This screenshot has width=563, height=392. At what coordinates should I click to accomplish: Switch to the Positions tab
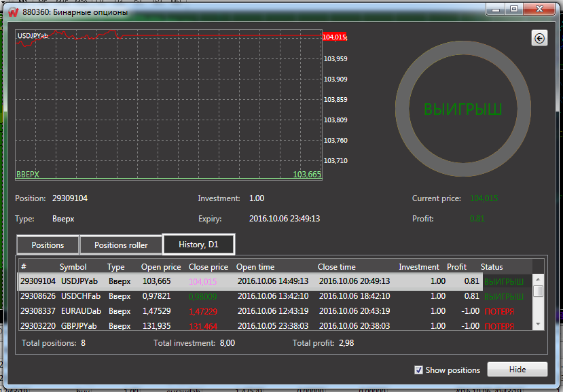tap(48, 245)
